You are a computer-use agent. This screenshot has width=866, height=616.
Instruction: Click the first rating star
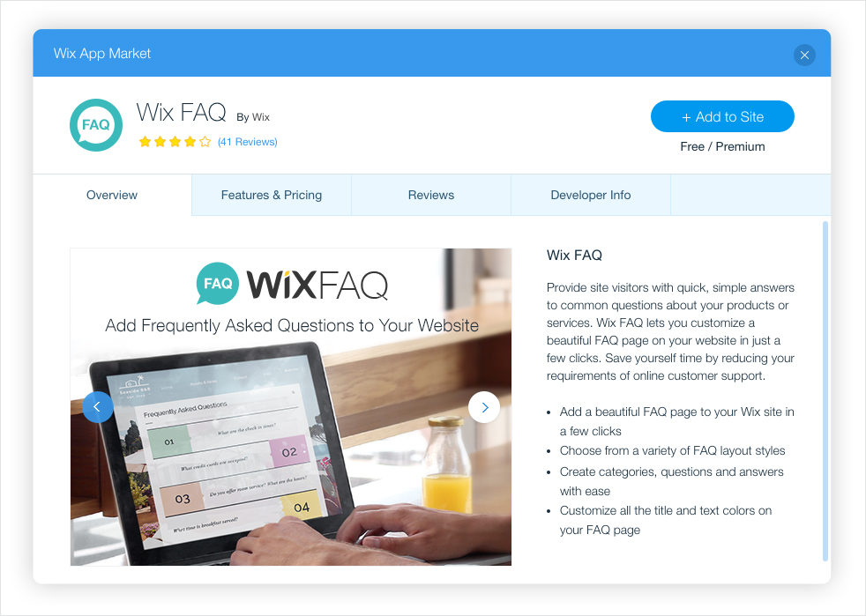[x=146, y=142]
